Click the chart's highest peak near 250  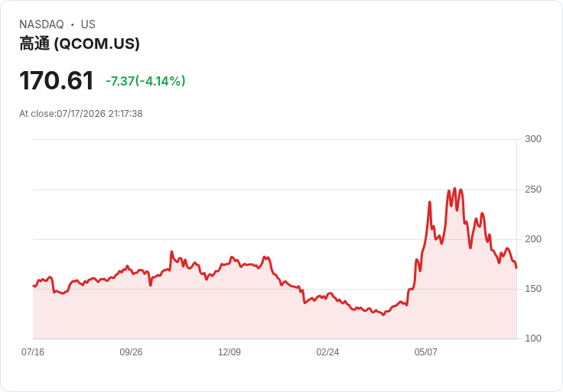[454, 188]
